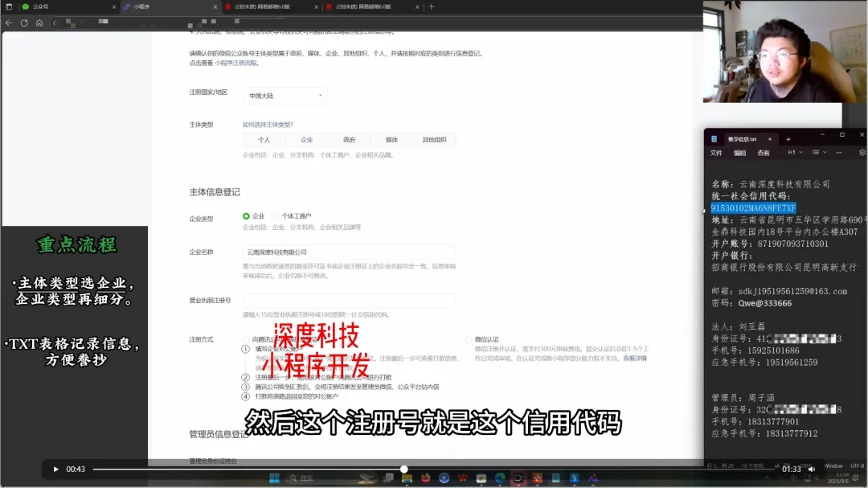Choose the 微信认证 registration option

pyautogui.click(x=469, y=339)
